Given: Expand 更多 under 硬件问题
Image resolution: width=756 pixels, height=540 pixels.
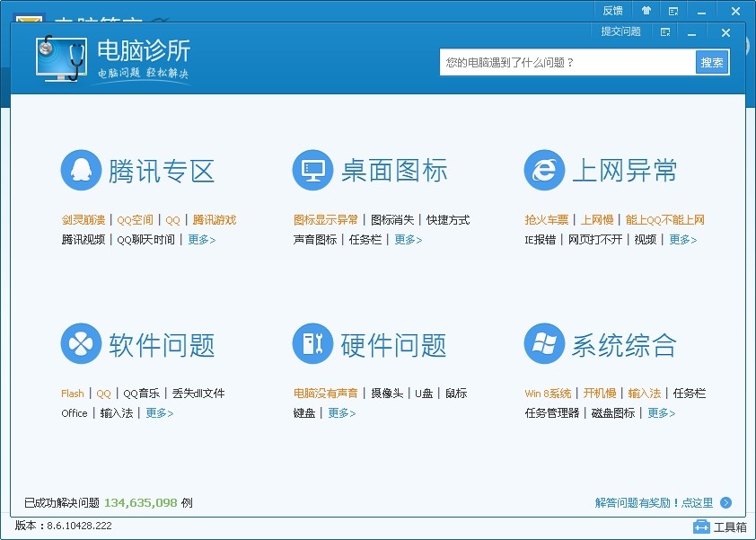Looking at the screenshot, I should [x=341, y=413].
